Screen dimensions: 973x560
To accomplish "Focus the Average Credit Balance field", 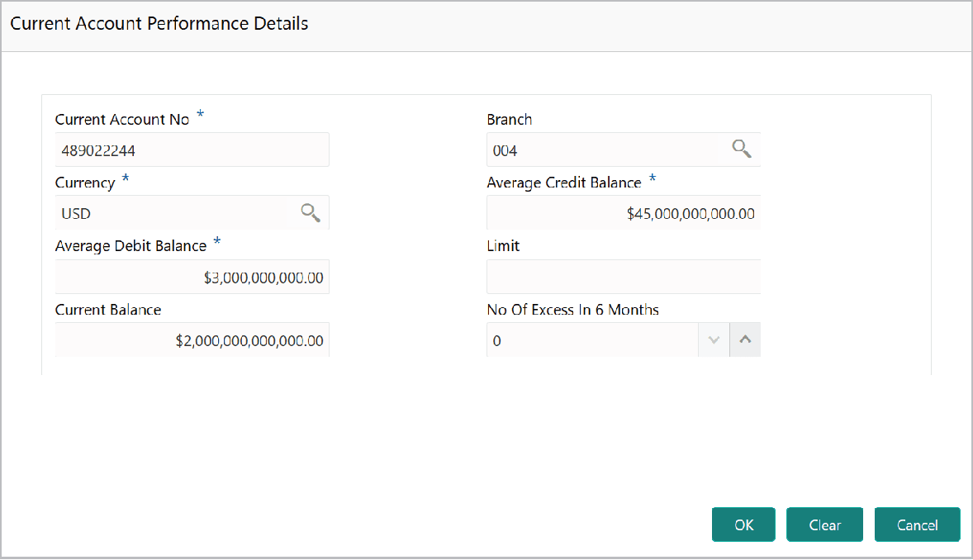I will click(623, 212).
